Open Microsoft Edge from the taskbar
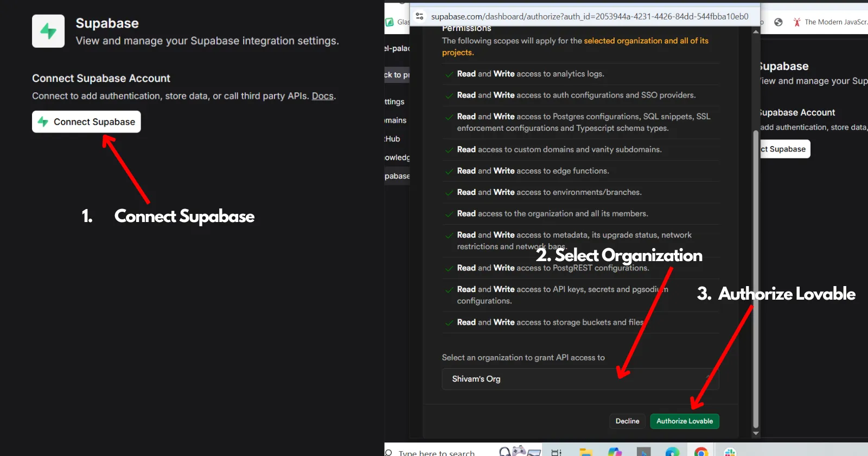 pyautogui.click(x=672, y=452)
